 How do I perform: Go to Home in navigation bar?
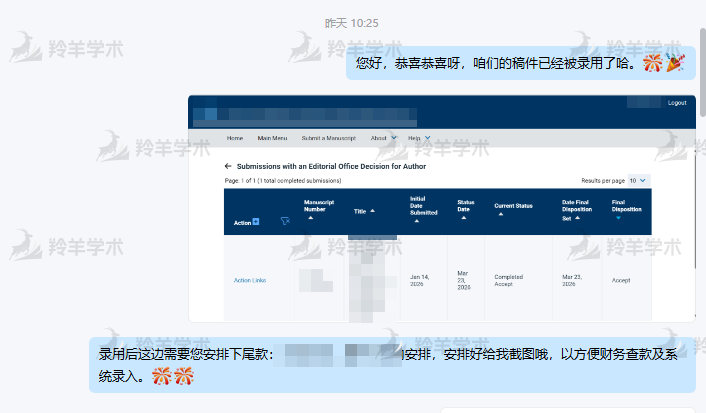click(235, 138)
